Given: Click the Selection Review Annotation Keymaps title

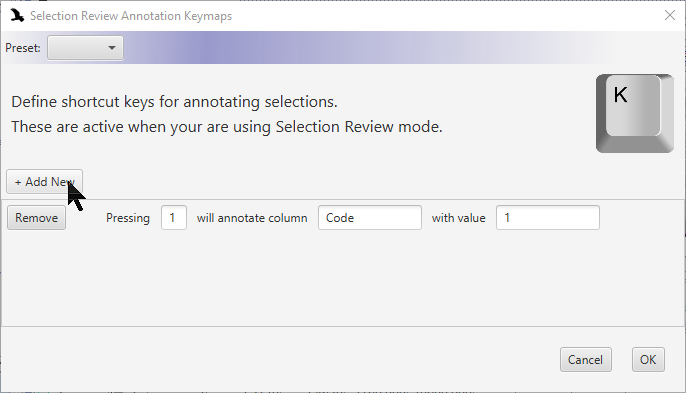Looking at the screenshot, I should point(131,16).
